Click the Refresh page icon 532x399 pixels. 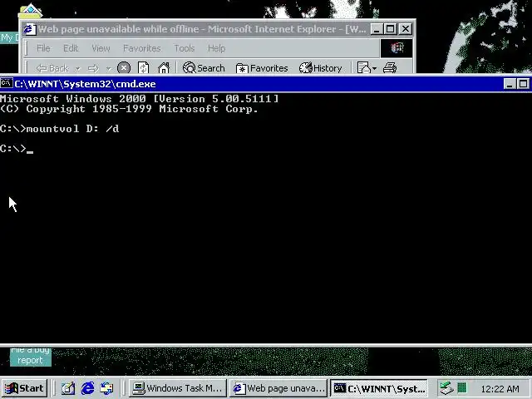coord(143,68)
